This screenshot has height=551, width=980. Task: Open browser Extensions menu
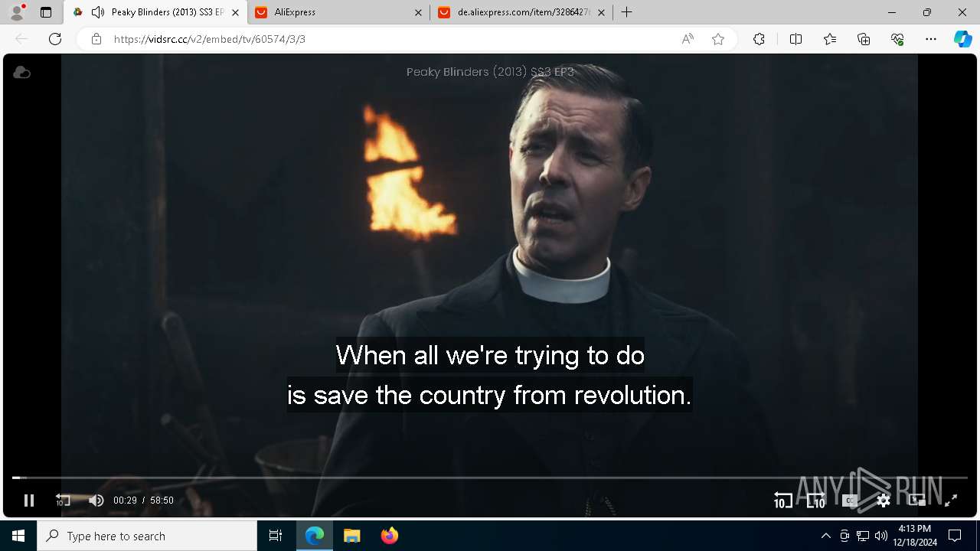tap(759, 39)
